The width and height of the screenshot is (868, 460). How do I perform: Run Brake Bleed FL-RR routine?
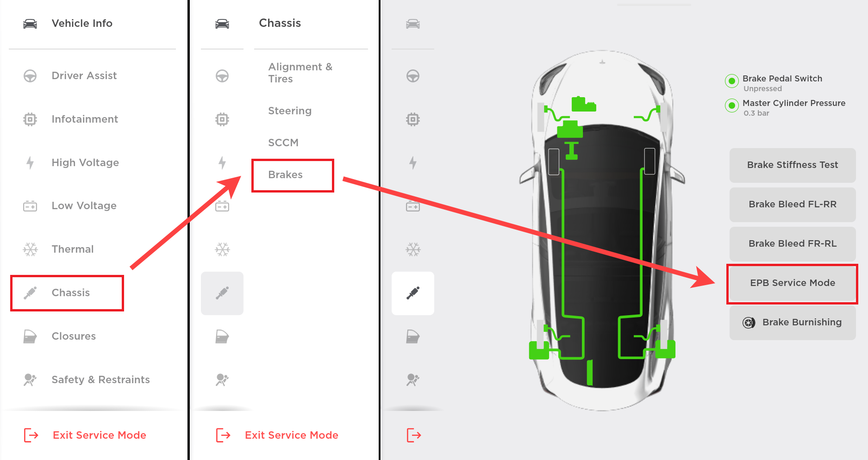point(793,205)
